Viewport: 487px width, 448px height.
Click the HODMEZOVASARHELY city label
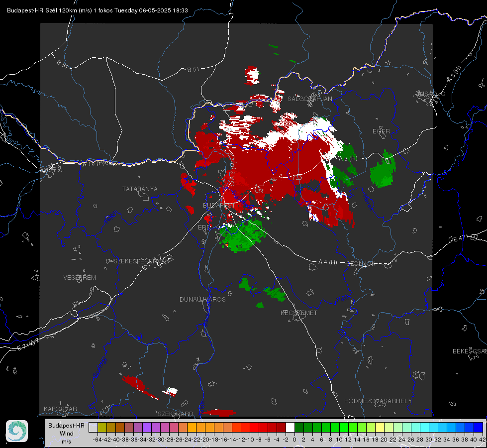[x=378, y=401]
